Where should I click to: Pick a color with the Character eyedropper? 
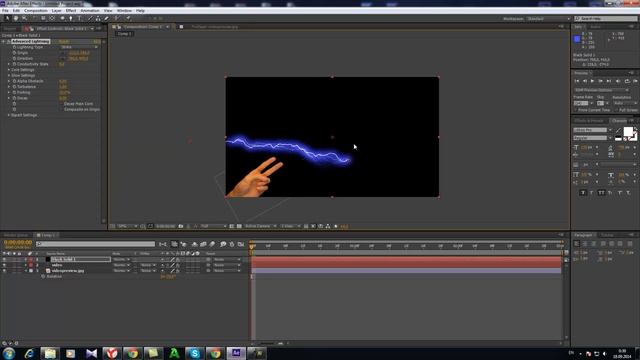pyautogui.click(x=619, y=131)
